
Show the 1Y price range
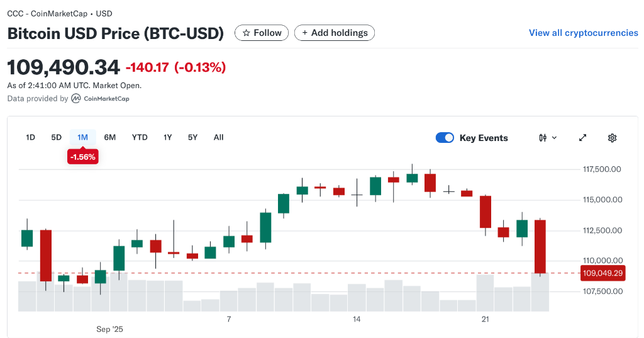(x=168, y=137)
